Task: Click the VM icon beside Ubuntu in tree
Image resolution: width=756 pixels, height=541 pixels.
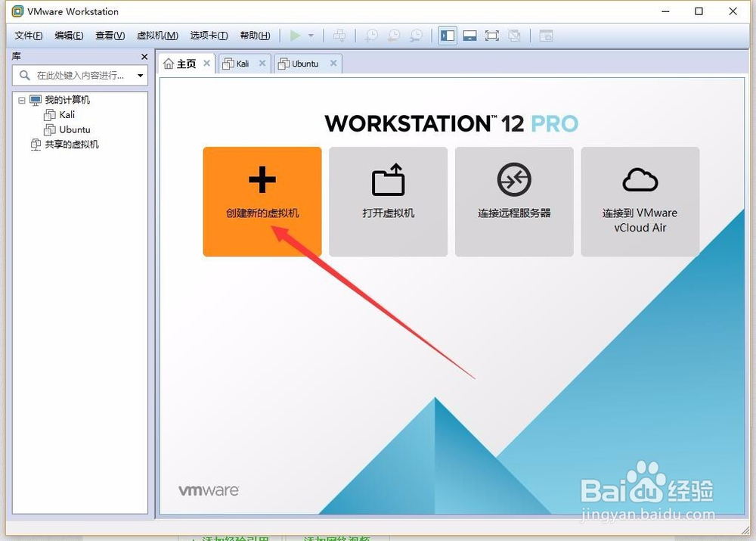Action: point(50,130)
